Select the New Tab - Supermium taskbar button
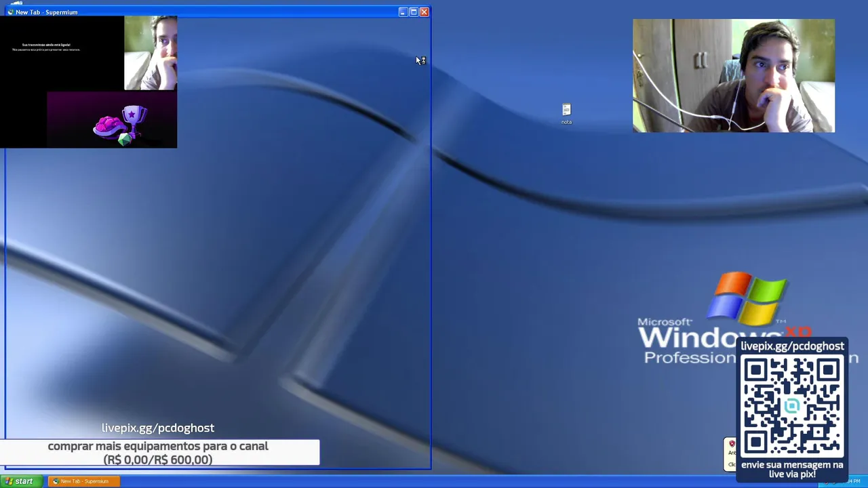Viewport: 868px width, 488px height. point(84,481)
